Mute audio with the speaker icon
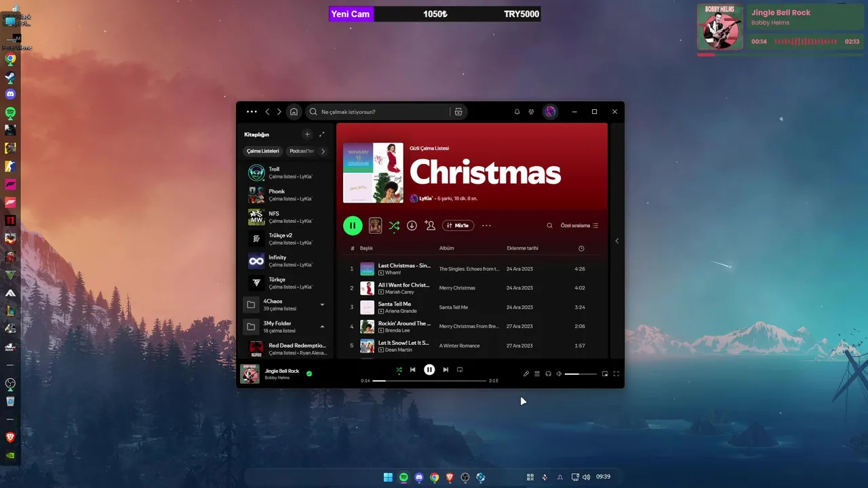868x488 pixels. [x=559, y=374]
